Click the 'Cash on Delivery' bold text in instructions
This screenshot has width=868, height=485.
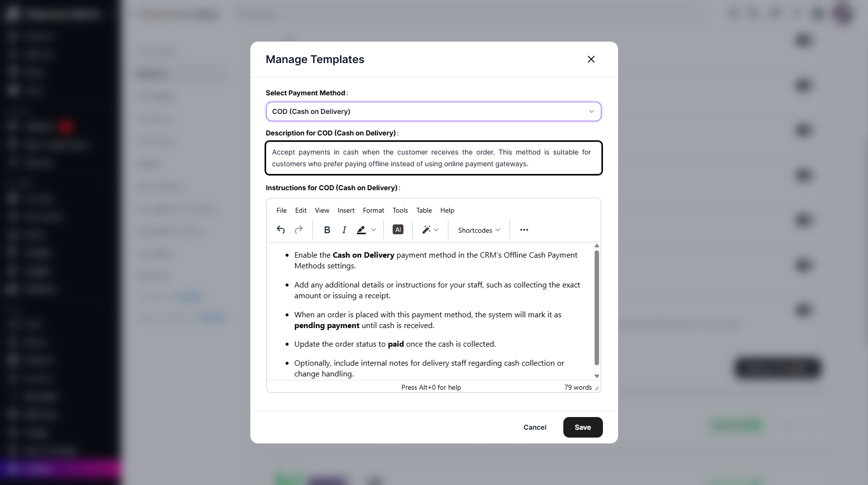(363, 255)
